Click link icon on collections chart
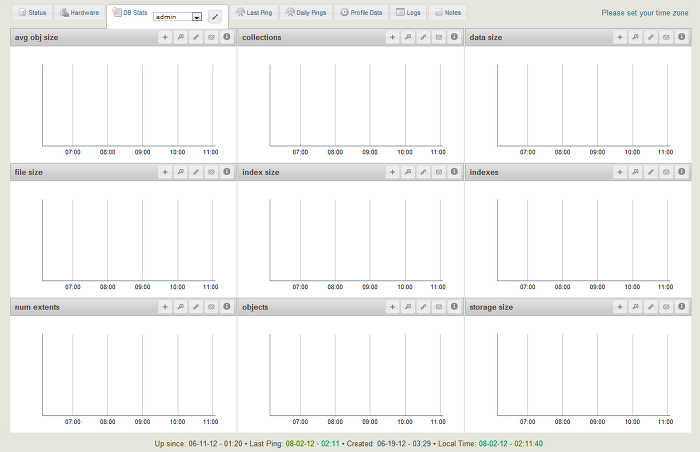This screenshot has width=700, height=452. pos(423,37)
